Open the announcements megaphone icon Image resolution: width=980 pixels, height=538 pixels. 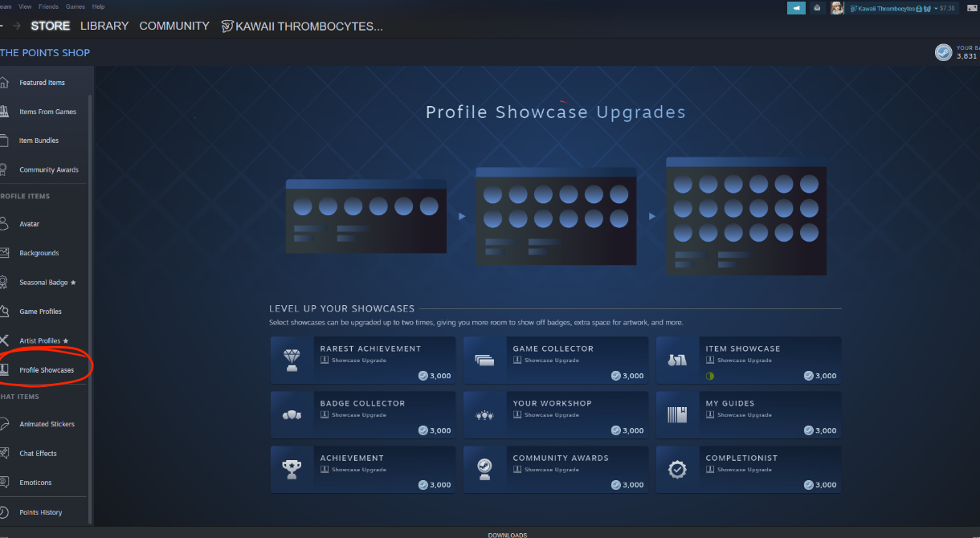tap(796, 8)
